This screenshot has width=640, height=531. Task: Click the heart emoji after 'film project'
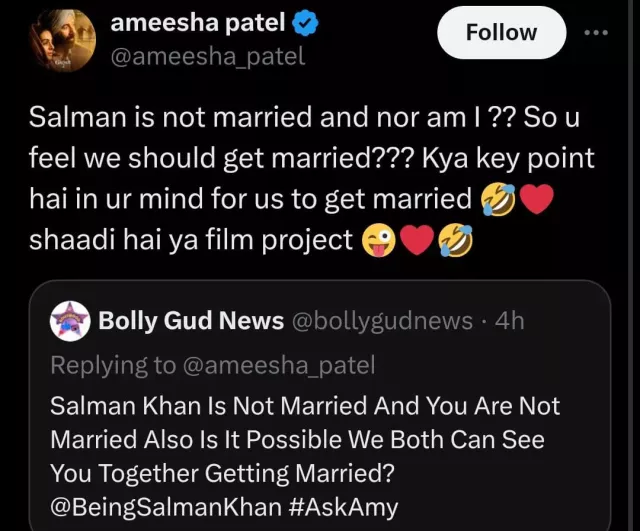pyautogui.click(x=417, y=240)
